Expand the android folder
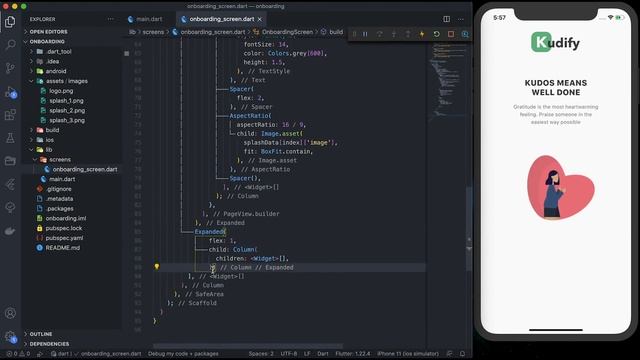This screenshot has height=360, width=640. coord(56,71)
